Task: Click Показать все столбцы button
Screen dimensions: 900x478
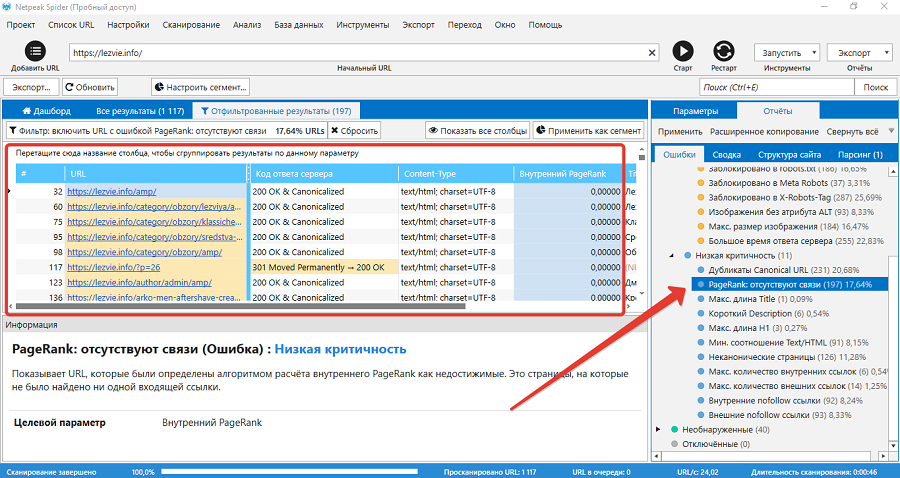Action: click(x=478, y=130)
